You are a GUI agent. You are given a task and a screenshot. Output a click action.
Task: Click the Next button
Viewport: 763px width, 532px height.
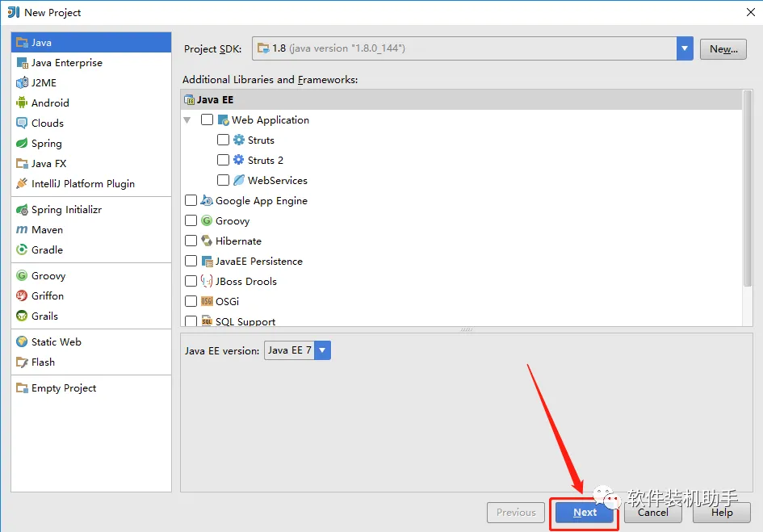pyautogui.click(x=585, y=513)
